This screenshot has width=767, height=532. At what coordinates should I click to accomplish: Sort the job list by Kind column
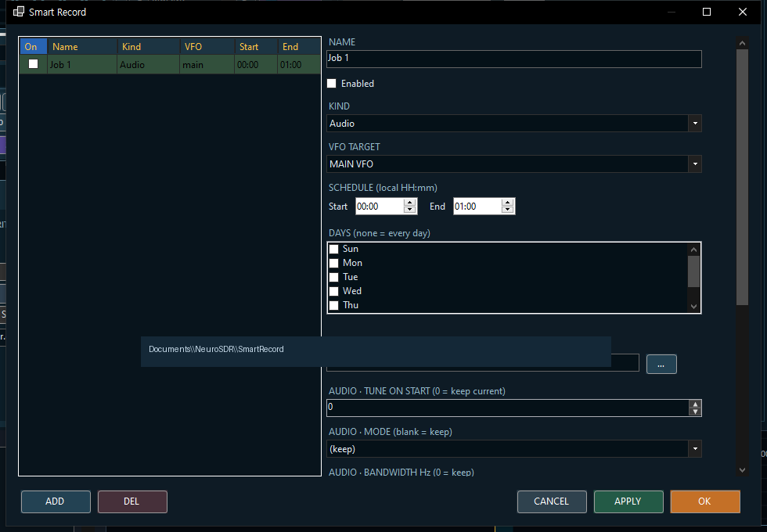(148, 46)
